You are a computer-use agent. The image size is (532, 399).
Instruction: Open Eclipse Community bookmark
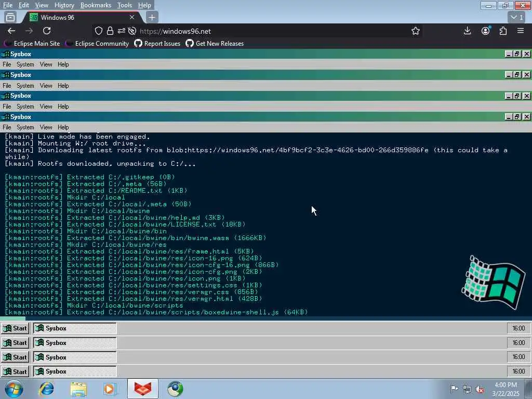pyautogui.click(x=98, y=44)
